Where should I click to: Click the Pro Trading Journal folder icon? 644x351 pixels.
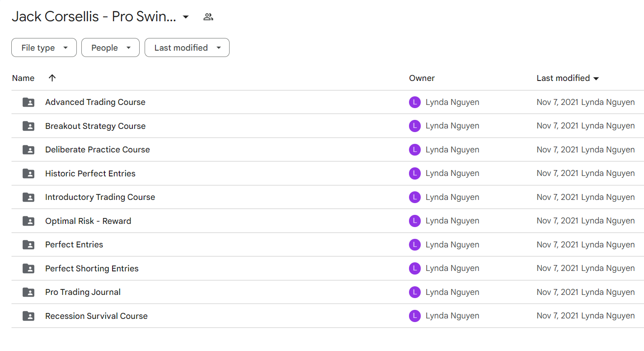(x=28, y=292)
